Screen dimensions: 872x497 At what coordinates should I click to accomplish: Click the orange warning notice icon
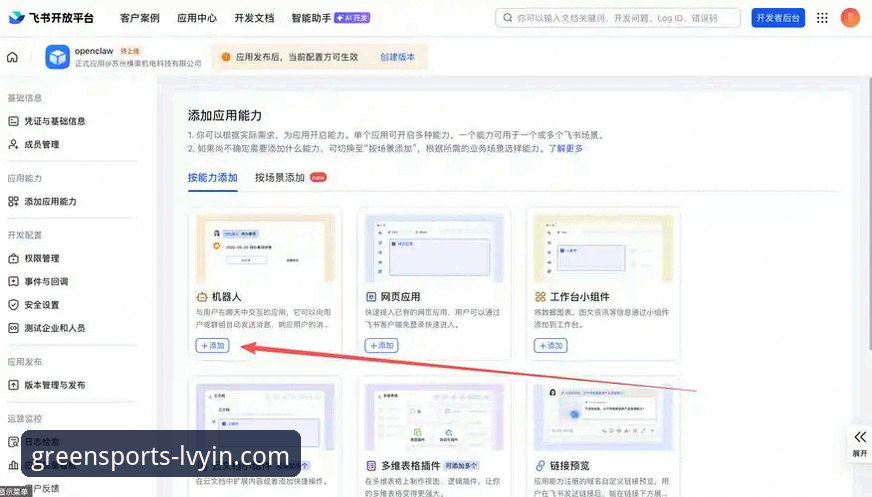click(x=226, y=57)
